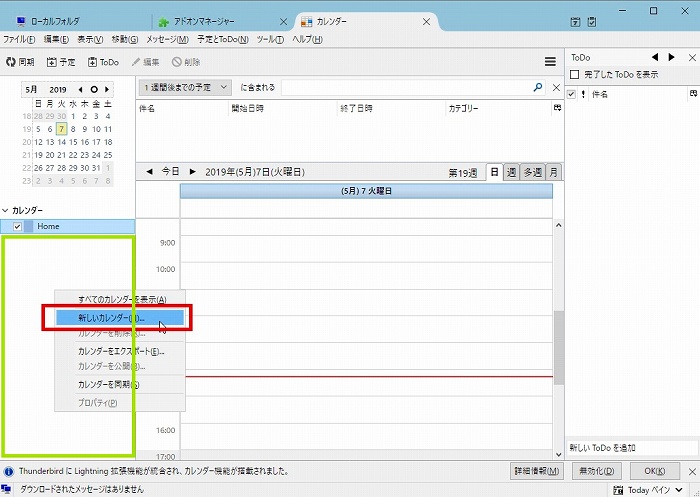The image size is (700, 497).
Task: Select 新しいカレンダー in context menu
Action: coord(113,318)
